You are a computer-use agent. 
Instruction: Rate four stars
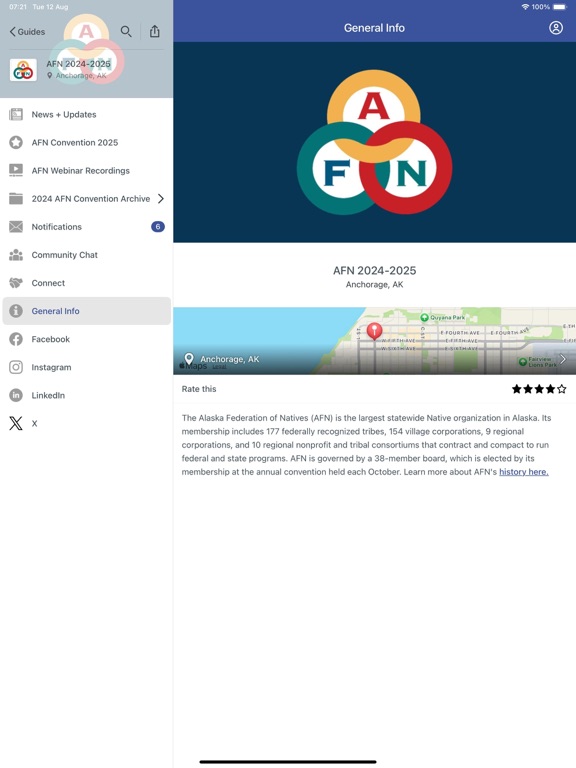(x=550, y=389)
